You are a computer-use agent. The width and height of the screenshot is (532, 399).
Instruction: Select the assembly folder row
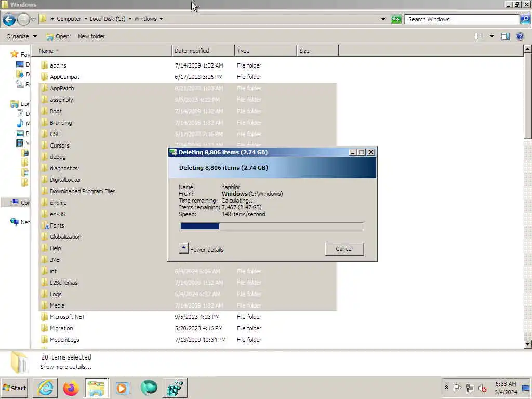pyautogui.click(x=188, y=100)
